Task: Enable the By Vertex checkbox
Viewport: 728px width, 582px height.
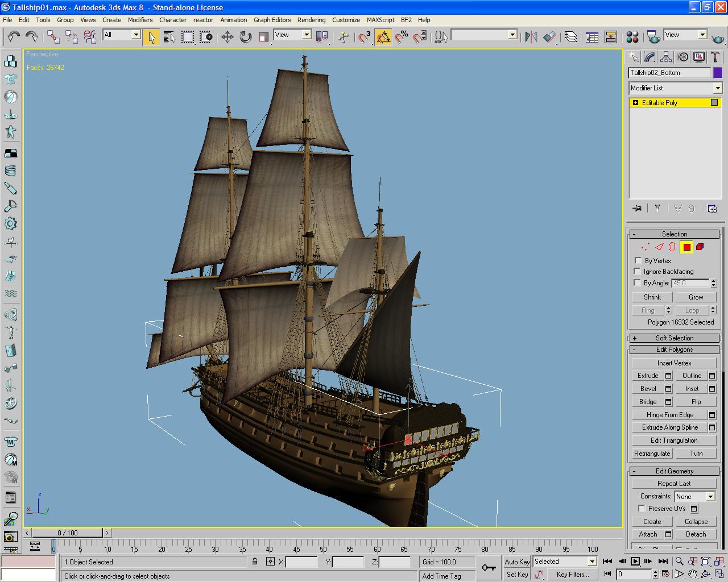Action: pos(638,260)
